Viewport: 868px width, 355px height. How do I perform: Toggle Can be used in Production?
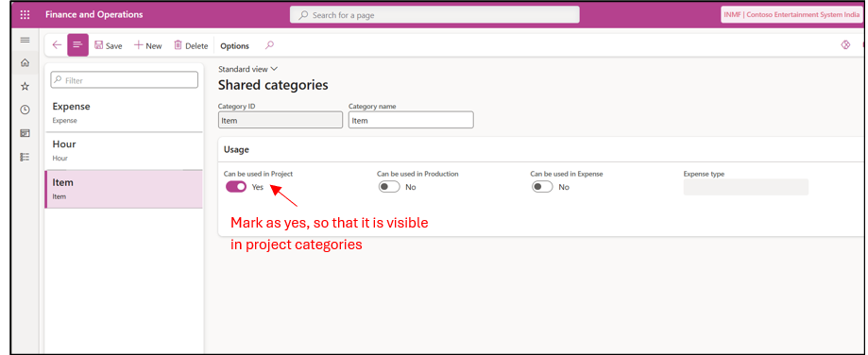click(x=389, y=187)
